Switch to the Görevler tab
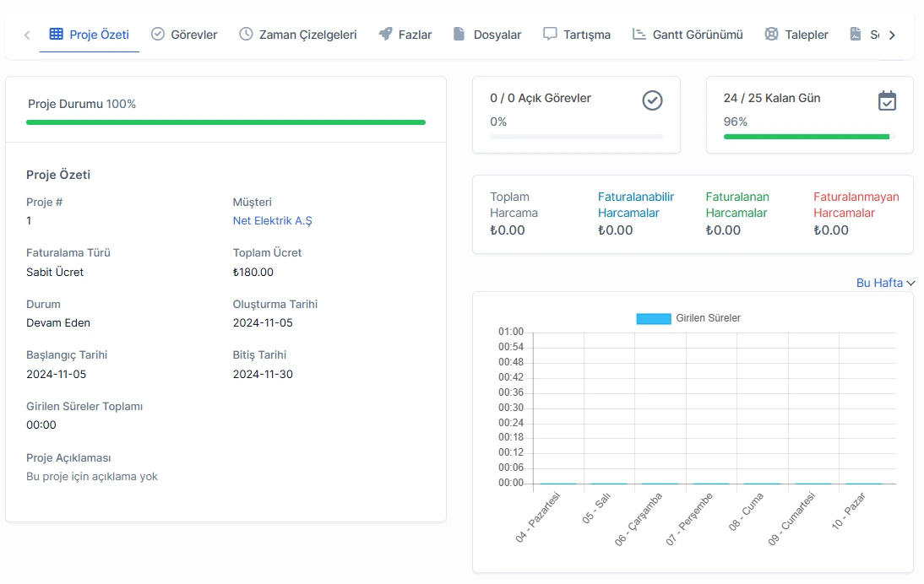Screen dimensions: 924x584 pyautogui.click(x=184, y=34)
